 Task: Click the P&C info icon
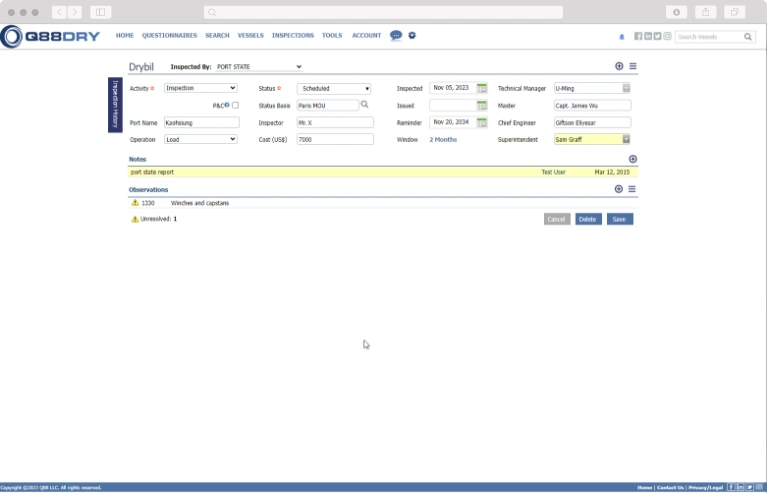pyautogui.click(x=227, y=105)
